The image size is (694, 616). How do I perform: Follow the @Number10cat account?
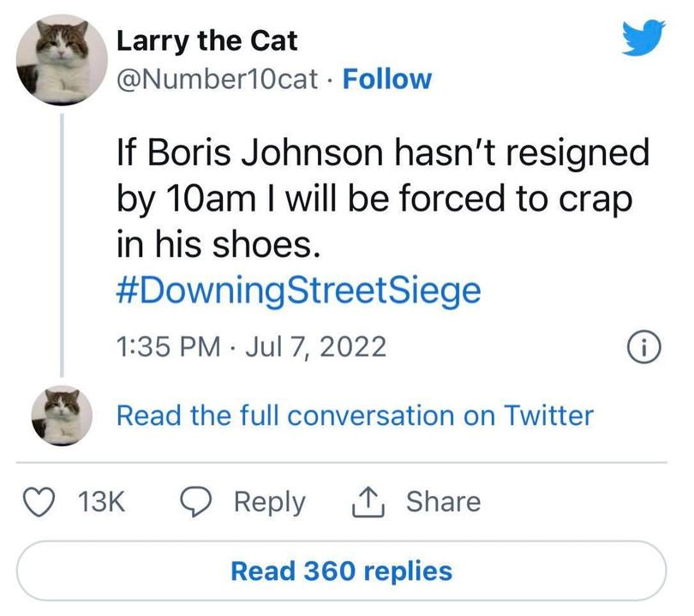pyautogui.click(x=386, y=80)
